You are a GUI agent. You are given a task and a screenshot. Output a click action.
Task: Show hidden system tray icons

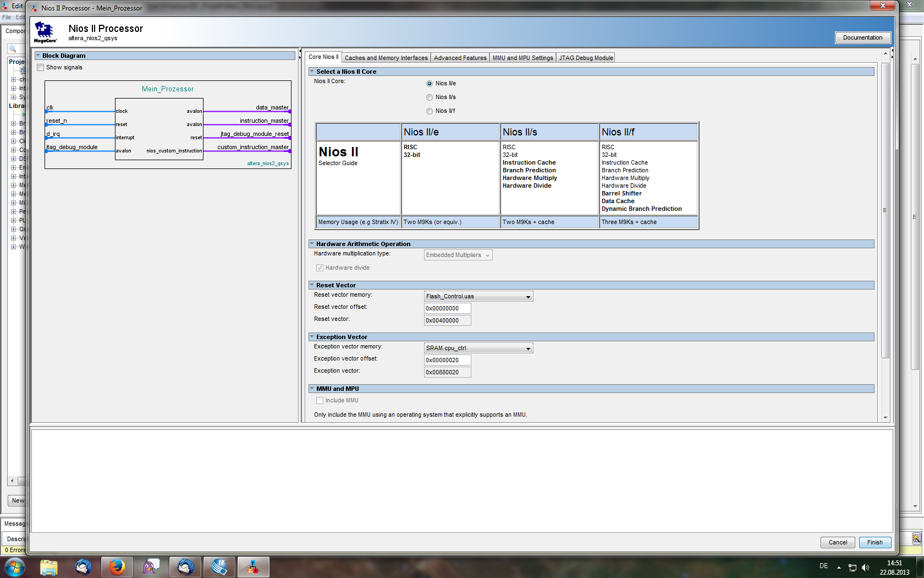839,568
